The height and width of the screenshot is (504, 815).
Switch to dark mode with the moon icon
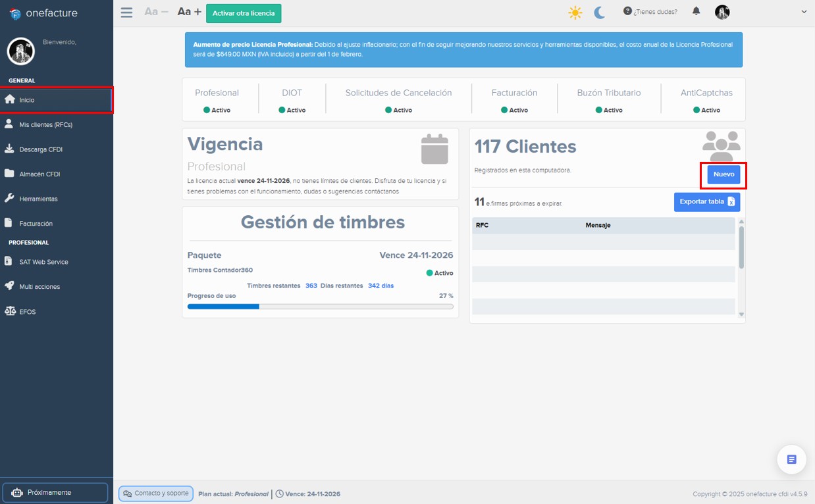pyautogui.click(x=599, y=11)
